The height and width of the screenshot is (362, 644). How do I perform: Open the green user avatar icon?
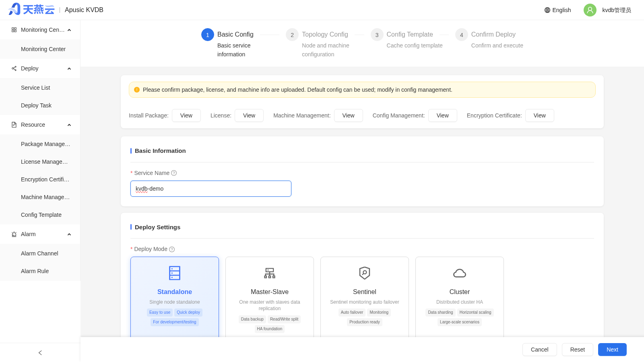coord(590,10)
